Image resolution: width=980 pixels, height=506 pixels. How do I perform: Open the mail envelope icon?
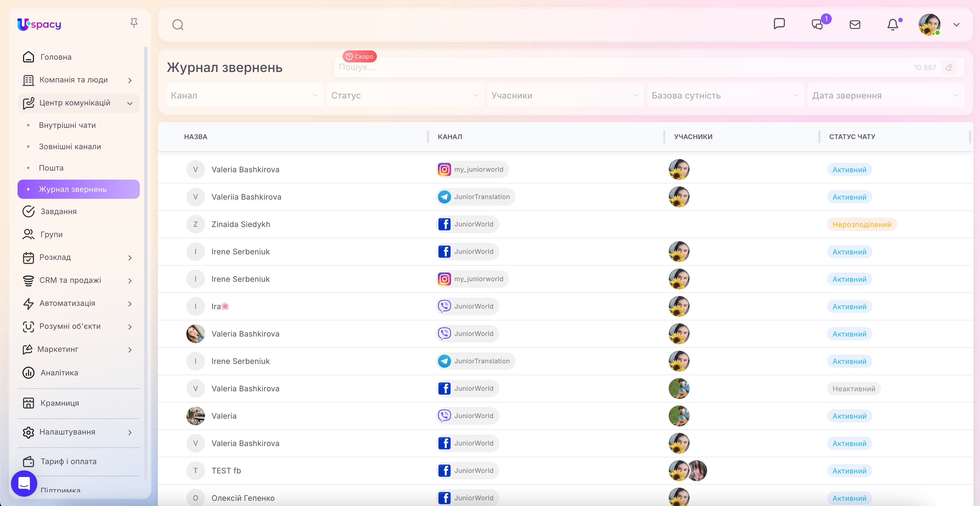coord(855,25)
